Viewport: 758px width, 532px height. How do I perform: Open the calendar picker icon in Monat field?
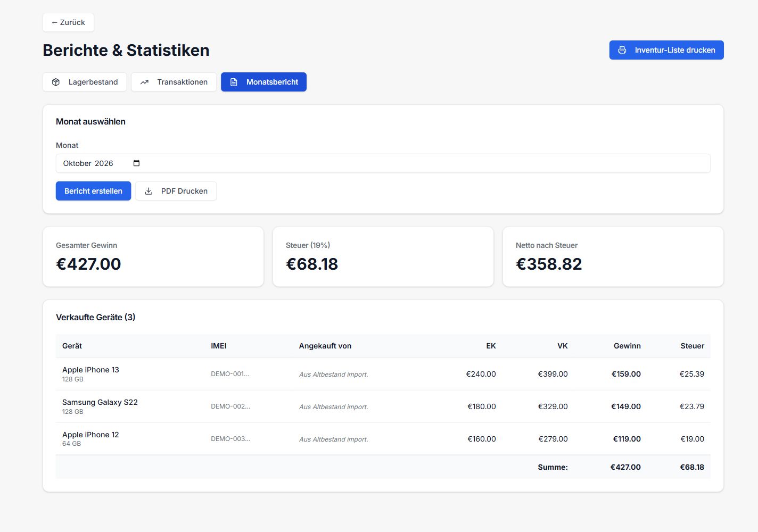[136, 163]
